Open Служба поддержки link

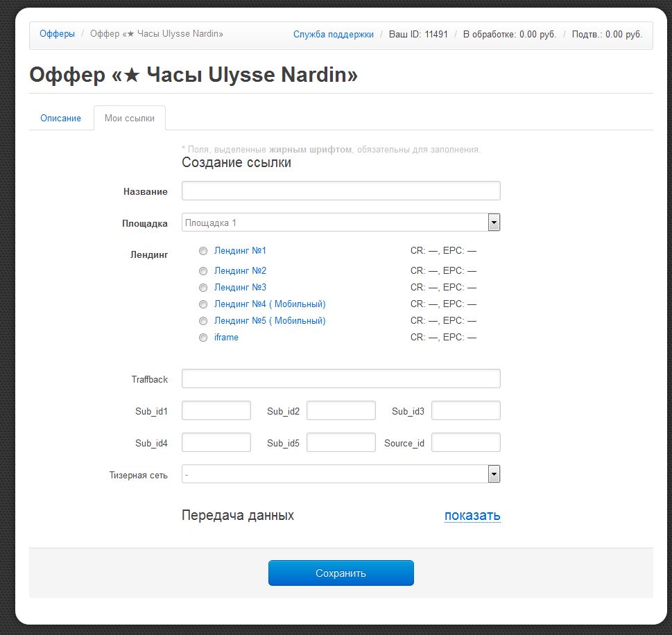click(334, 34)
